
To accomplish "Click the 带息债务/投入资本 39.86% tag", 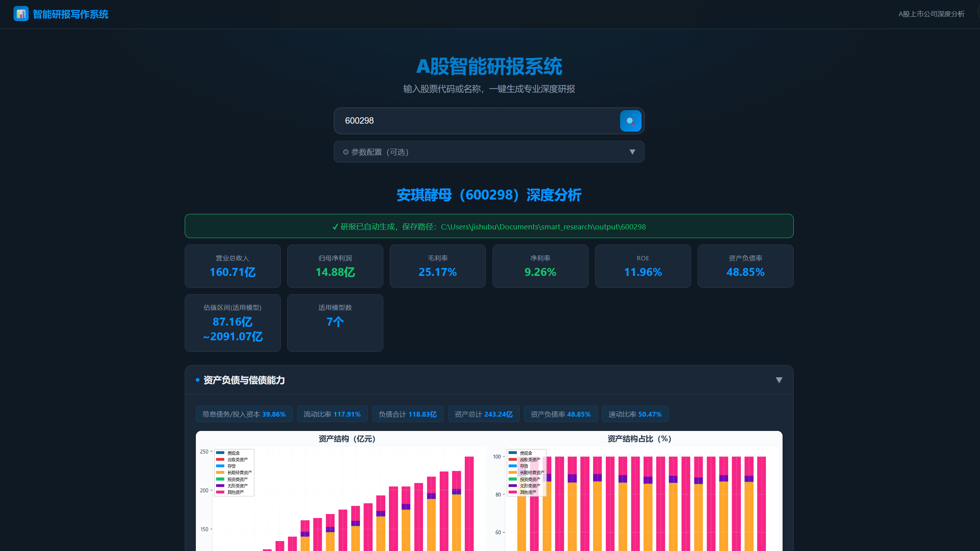I will [x=244, y=414].
